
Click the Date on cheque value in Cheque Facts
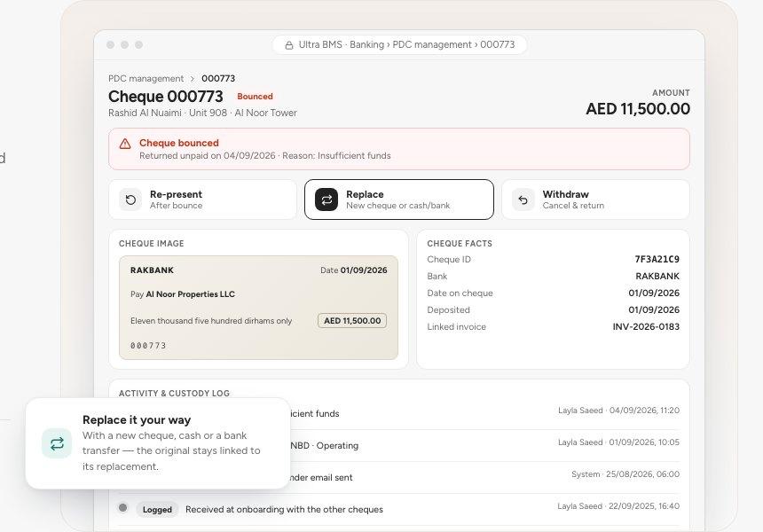point(654,293)
